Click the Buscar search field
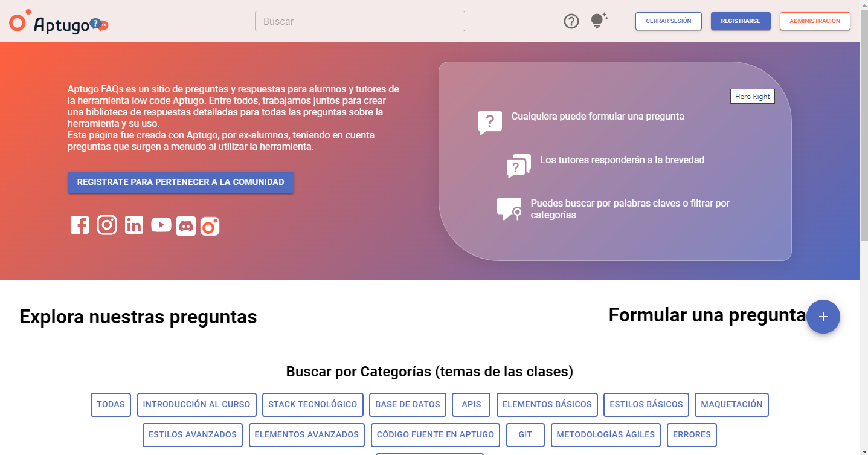The height and width of the screenshot is (455, 868). point(359,21)
